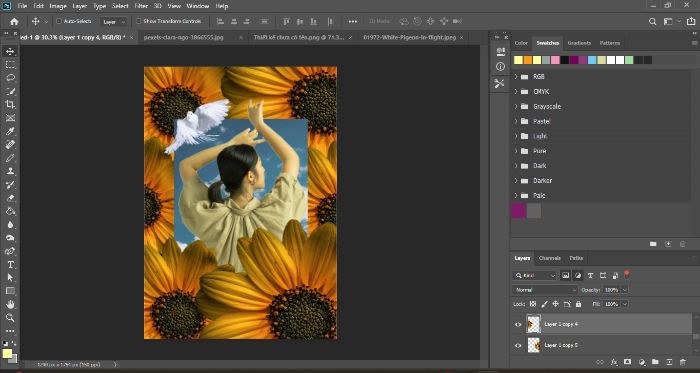Delete layer with trash icon
This screenshot has width=700, height=373.
pyautogui.click(x=682, y=362)
